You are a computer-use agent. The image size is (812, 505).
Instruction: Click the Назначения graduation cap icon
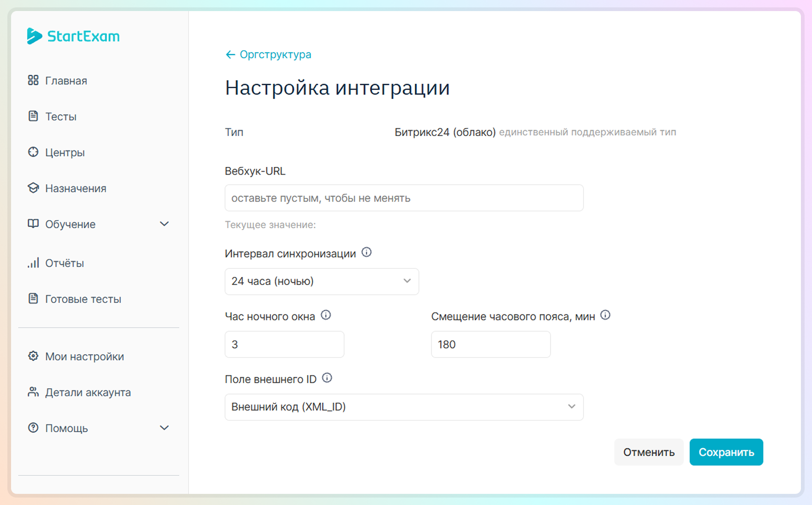click(x=33, y=188)
